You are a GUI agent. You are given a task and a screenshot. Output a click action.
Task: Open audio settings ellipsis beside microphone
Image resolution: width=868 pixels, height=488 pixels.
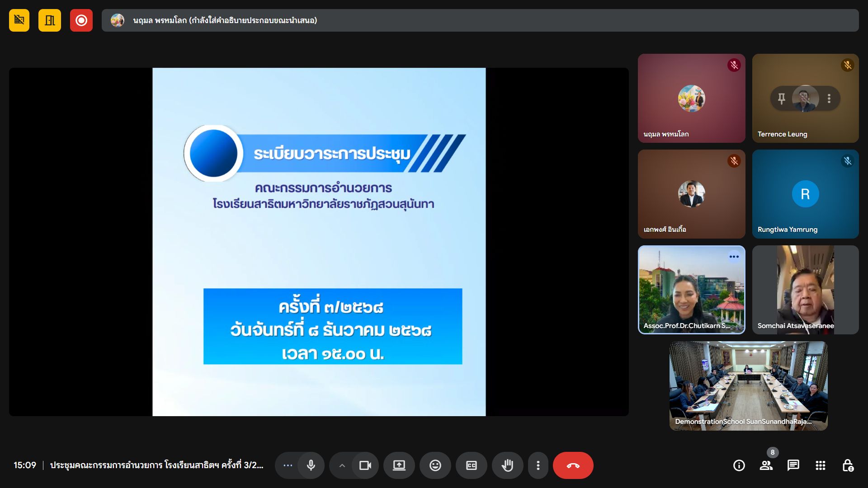coord(288,465)
